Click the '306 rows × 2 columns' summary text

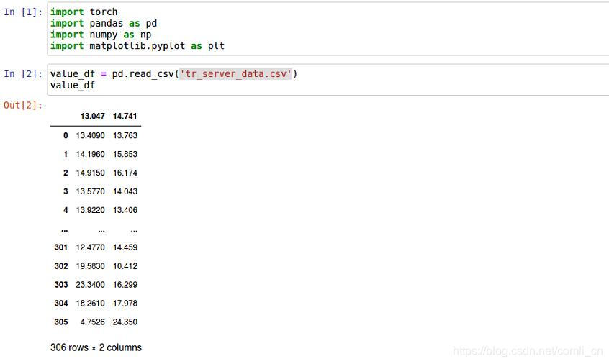[x=96, y=347]
